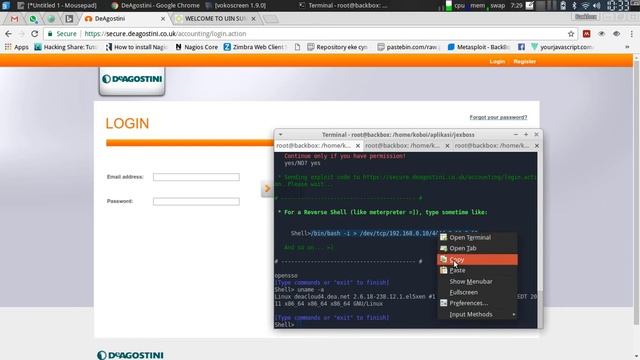This screenshot has width=640, height=360.
Task: Choose Copy in the context menu
Action: click(x=477, y=260)
